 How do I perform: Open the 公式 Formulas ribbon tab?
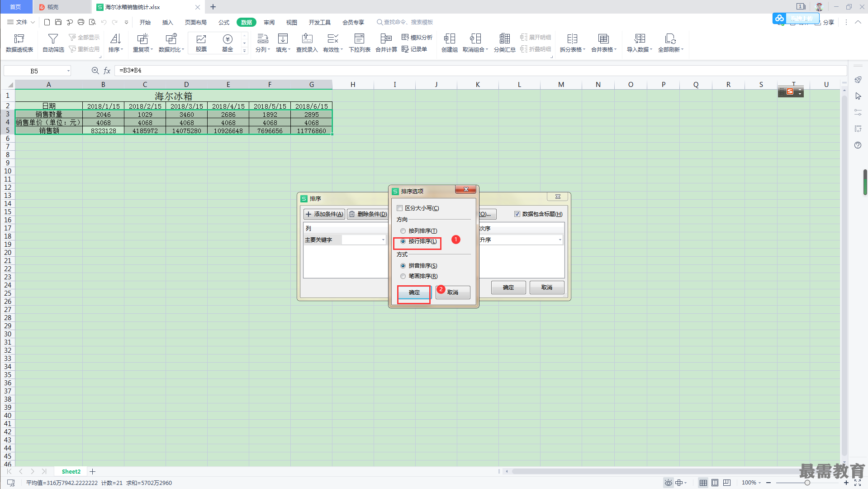[224, 22]
